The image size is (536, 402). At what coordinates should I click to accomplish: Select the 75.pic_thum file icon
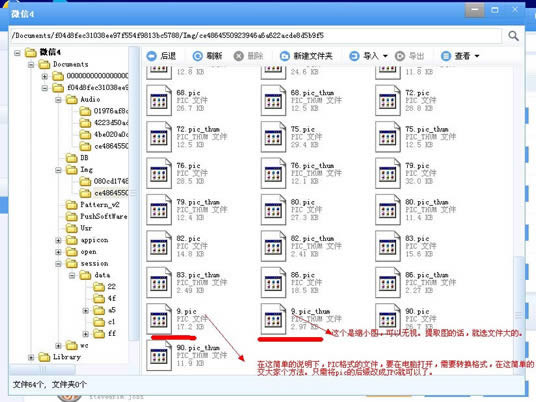(388, 137)
